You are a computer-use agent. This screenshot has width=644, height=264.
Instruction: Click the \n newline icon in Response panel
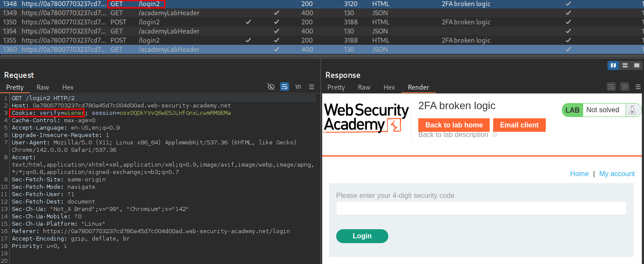(x=624, y=87)
